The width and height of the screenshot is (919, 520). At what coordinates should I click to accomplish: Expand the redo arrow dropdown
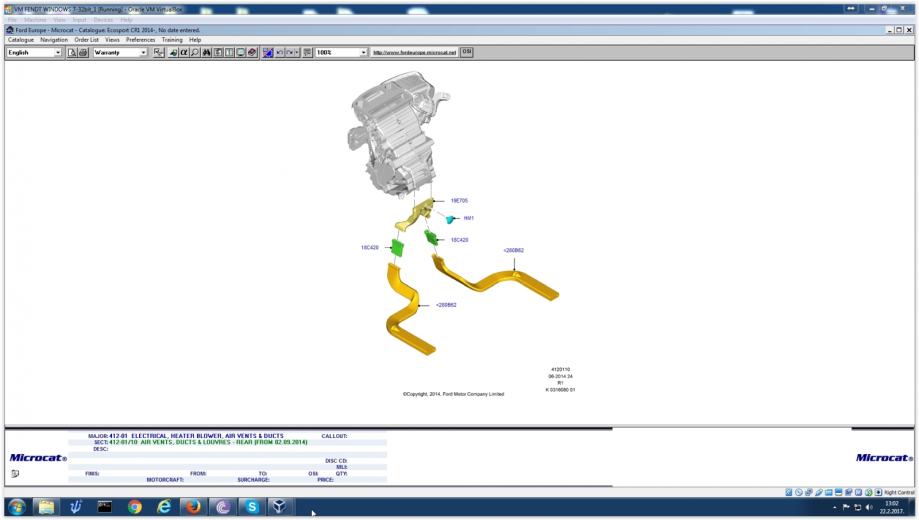297,52
